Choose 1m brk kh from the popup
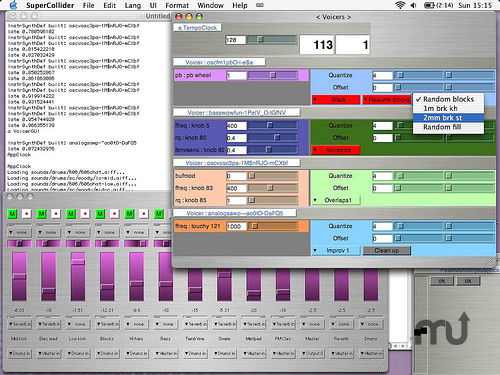500x375 pixels. coord(448,108)
